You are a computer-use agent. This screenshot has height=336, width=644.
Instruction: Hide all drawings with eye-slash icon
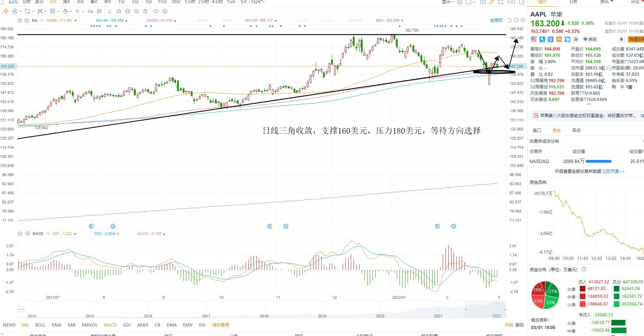click(x=136, y=11)
